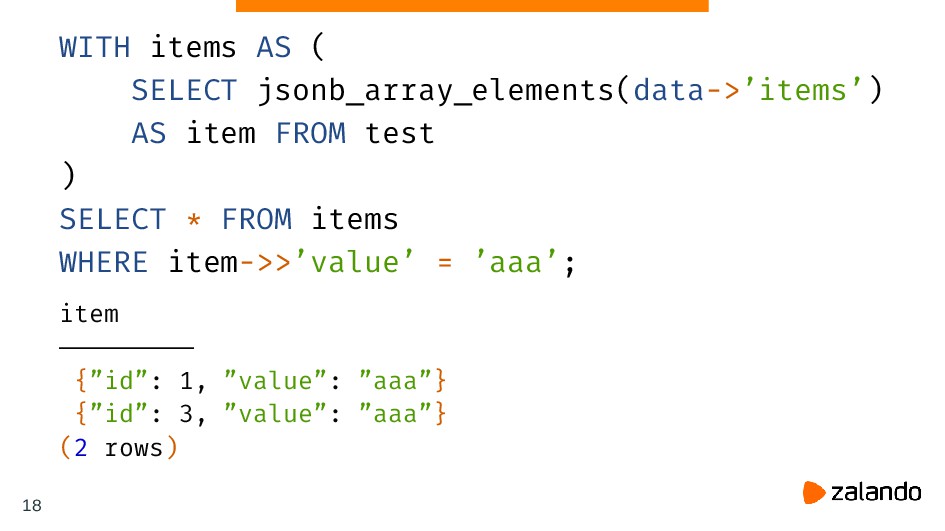Click the result row with id 3
The height and width of the screenshot is (531, 945).
coord(260,414)
